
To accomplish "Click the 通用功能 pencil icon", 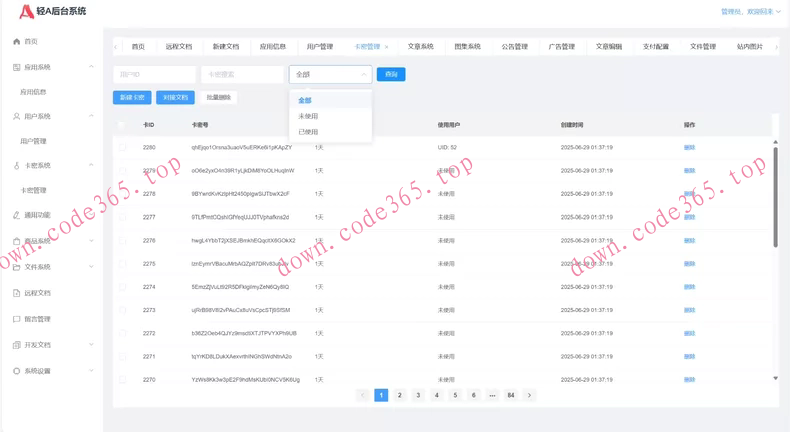I will (17, 215).
